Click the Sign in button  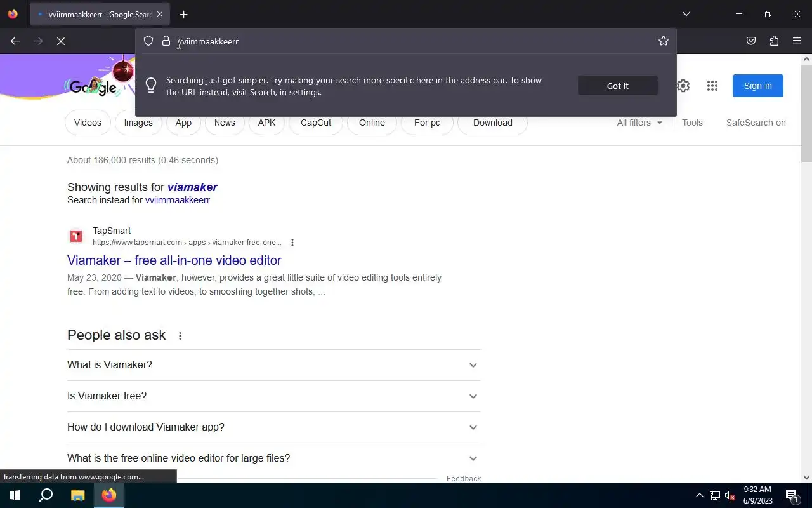758,86
